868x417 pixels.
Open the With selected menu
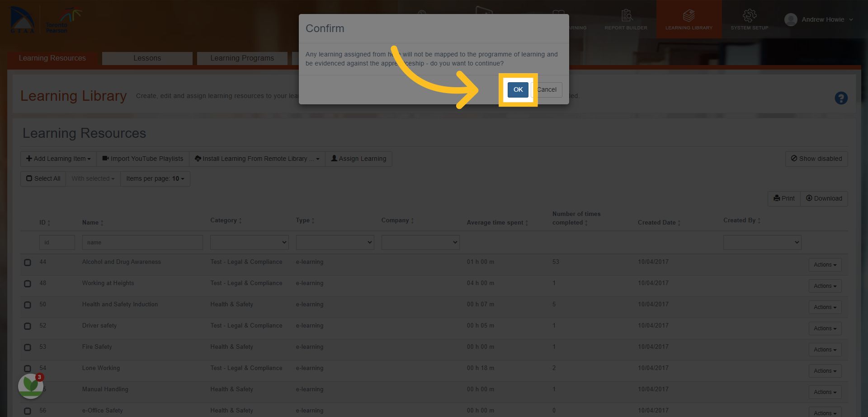[x=93, y=178]
